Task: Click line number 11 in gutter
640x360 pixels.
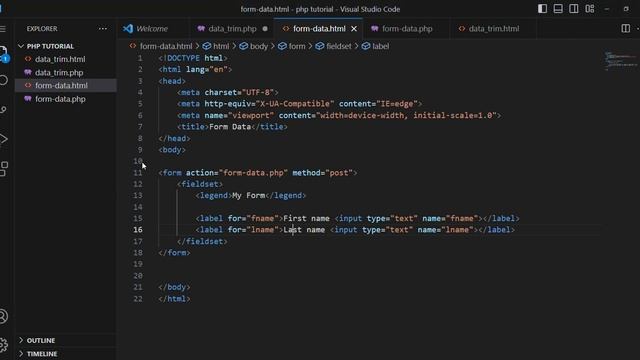Action: [138, 173]
